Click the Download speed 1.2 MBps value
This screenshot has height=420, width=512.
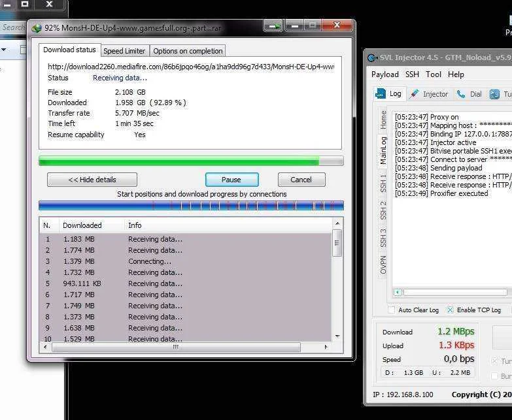[x=456, y=332]
